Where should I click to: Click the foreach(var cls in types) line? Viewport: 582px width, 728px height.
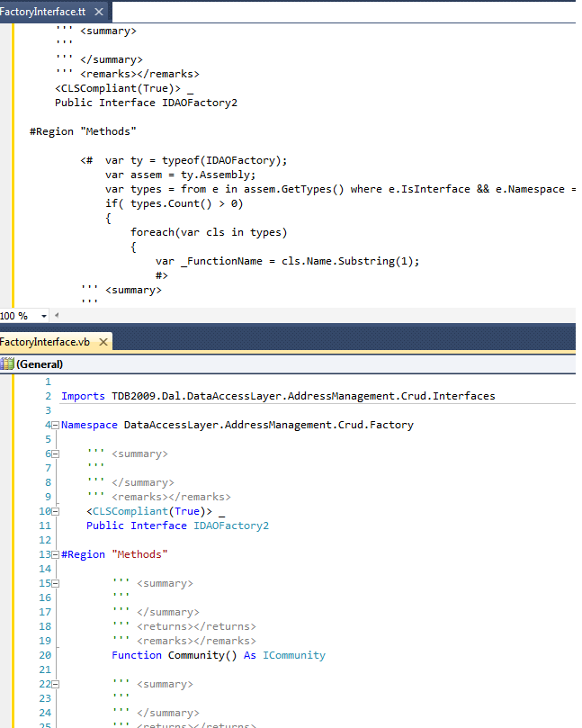pyautogui.click(x=209, y=232)
